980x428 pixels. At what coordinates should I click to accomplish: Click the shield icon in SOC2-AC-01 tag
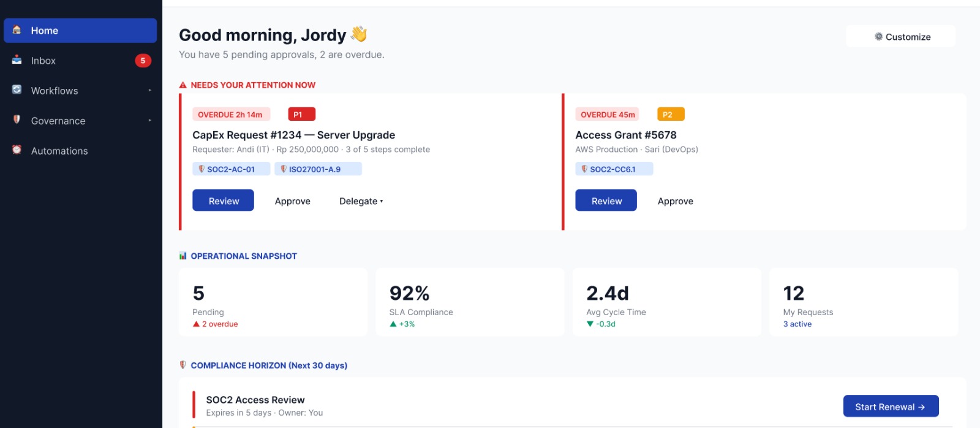[x=202, y=169]
